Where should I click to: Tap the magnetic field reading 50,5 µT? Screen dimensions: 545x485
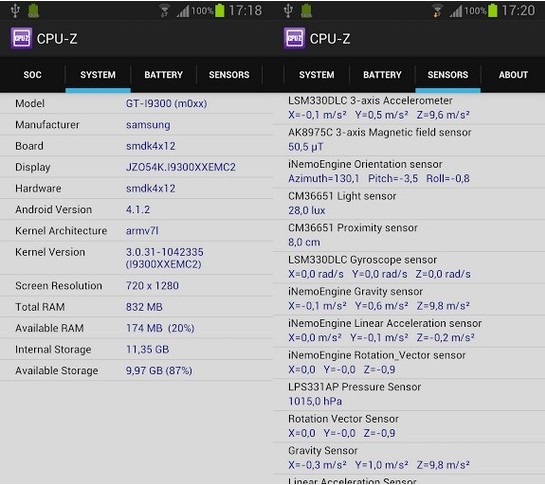[306, 147]
